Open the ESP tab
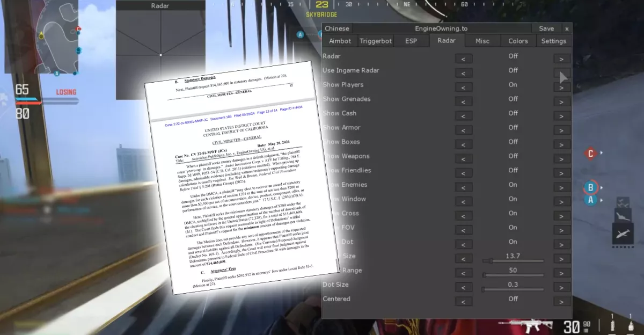The height and width of the screenshot is (335, 644). 411,41
